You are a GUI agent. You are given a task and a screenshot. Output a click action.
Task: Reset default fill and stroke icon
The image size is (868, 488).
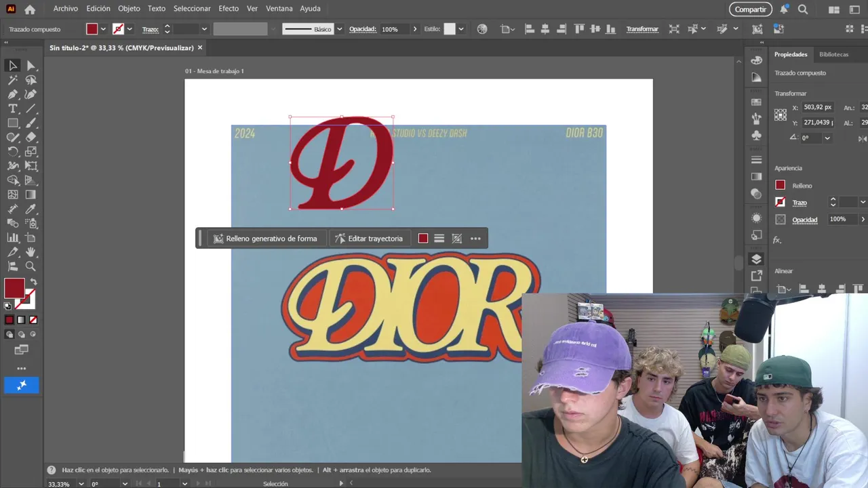(8, 306)
